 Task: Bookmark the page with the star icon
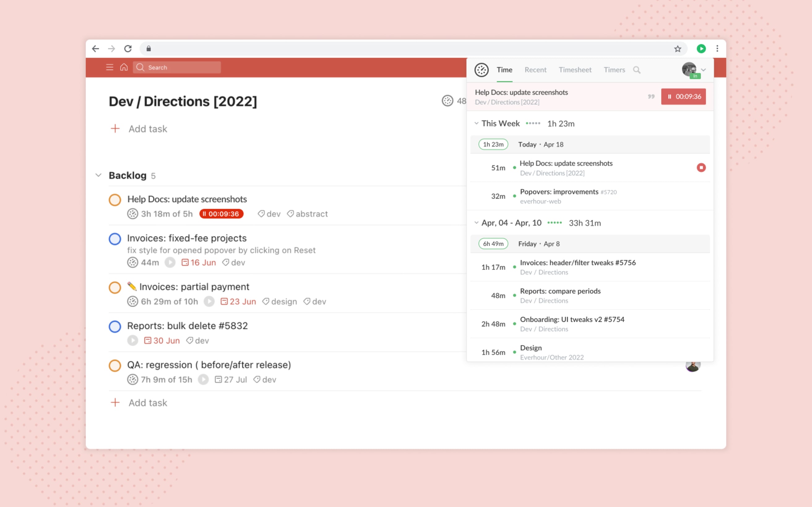coord(678,49)
